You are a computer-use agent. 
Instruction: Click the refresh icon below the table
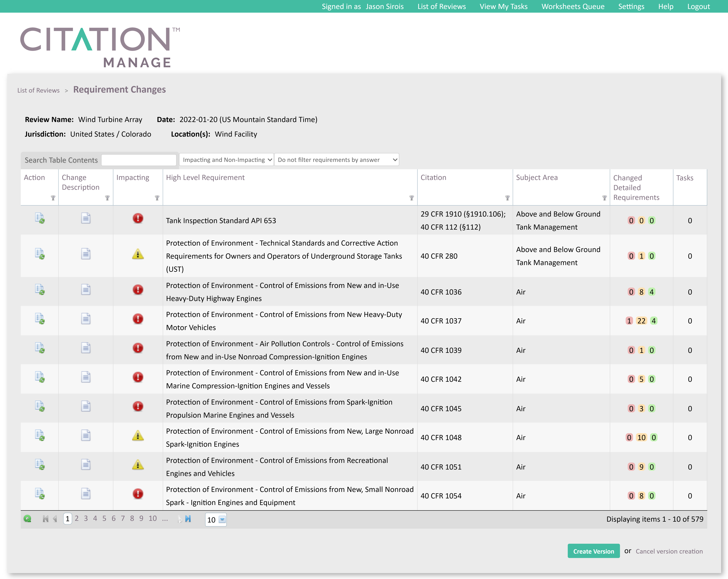pos(28,519)
